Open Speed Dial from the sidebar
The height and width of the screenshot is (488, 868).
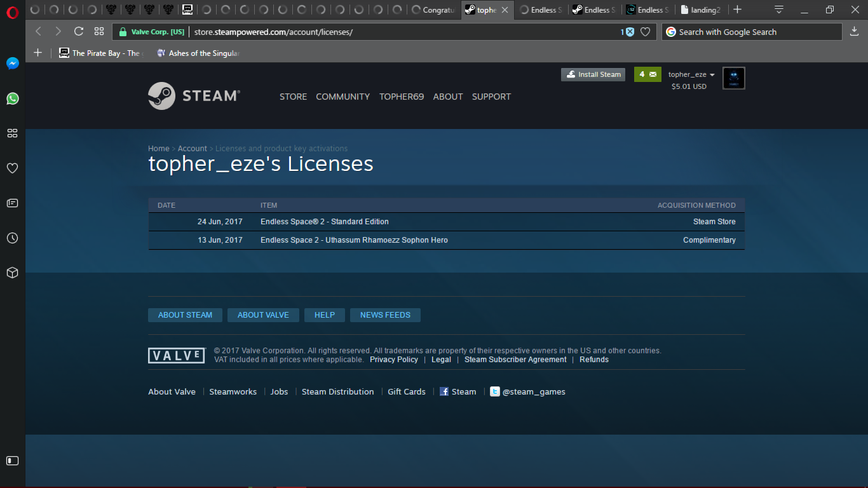coord(12,133)
